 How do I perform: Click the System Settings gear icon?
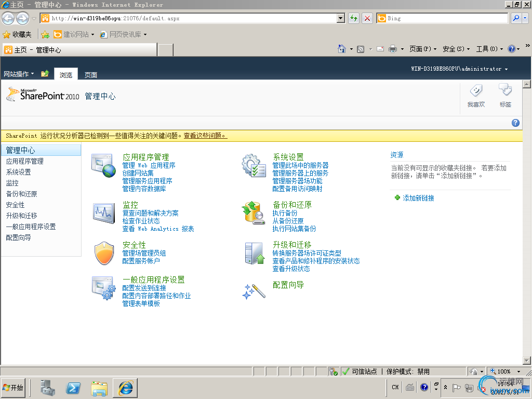pyautogui.click(x=254, y=166)
